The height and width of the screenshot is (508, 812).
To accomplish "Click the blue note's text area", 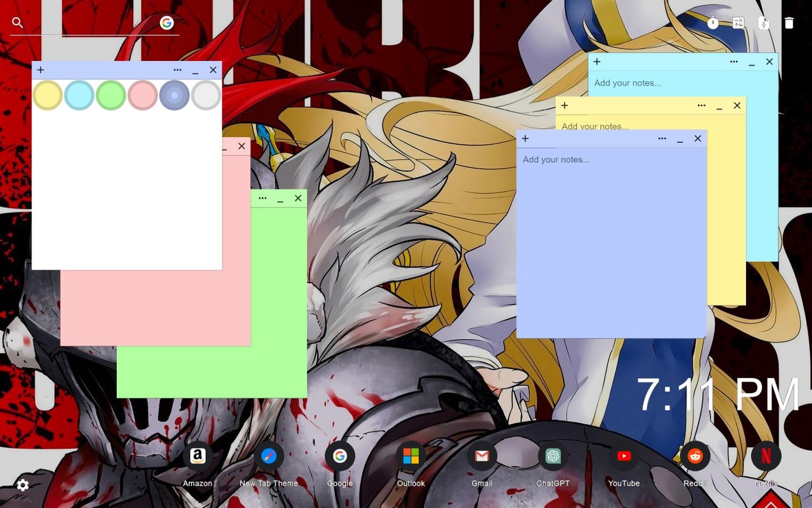I will point(612,243).
